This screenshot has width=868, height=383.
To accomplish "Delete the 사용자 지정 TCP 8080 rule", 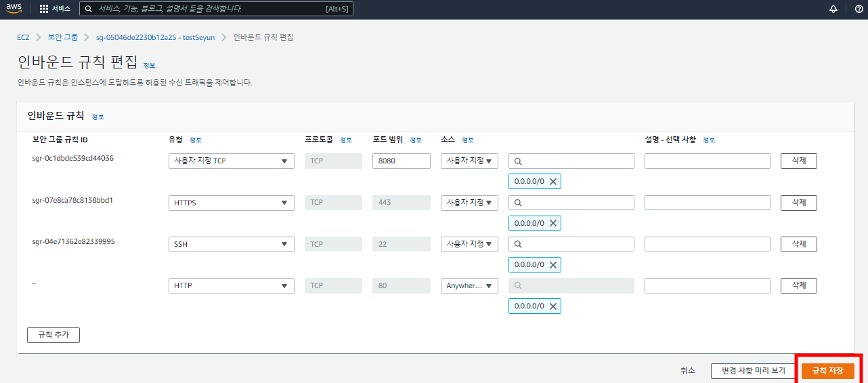I will 799,161.
